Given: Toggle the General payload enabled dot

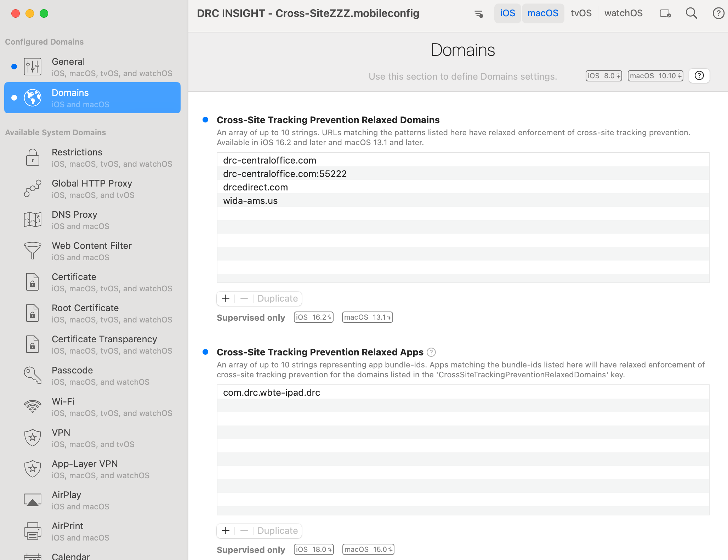Looking at the screenshot, I should (x=14, y=67).
